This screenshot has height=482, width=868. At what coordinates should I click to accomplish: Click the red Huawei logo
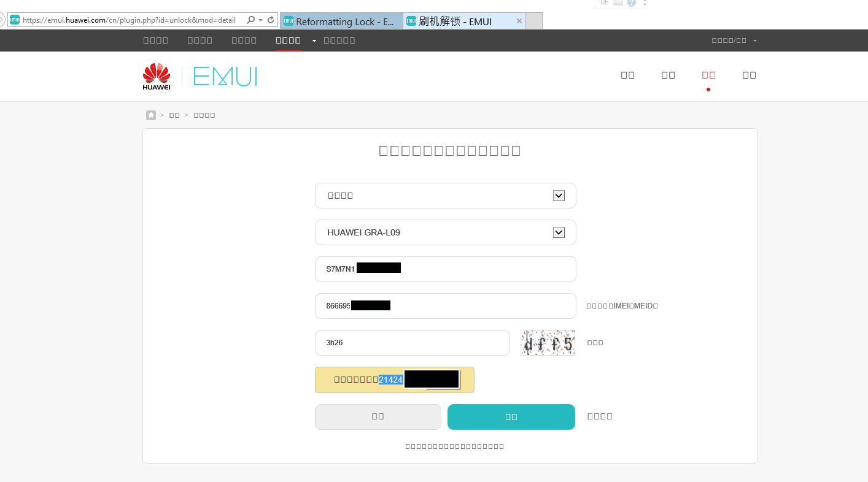(x=157, y=77)
